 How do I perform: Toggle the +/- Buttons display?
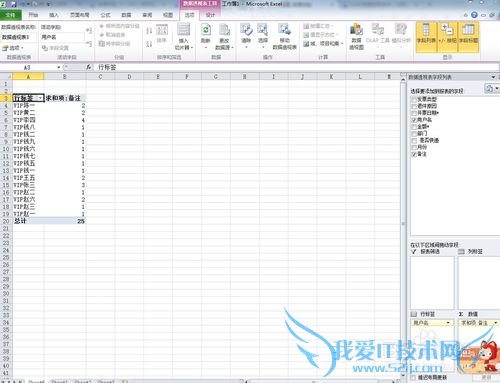click(x=447, y=37)
